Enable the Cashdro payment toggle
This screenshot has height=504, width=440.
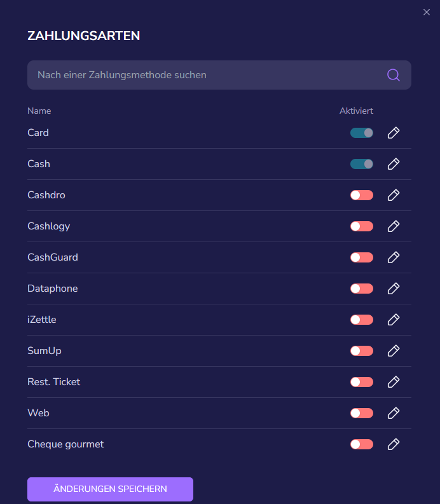(x=362, y=195)
